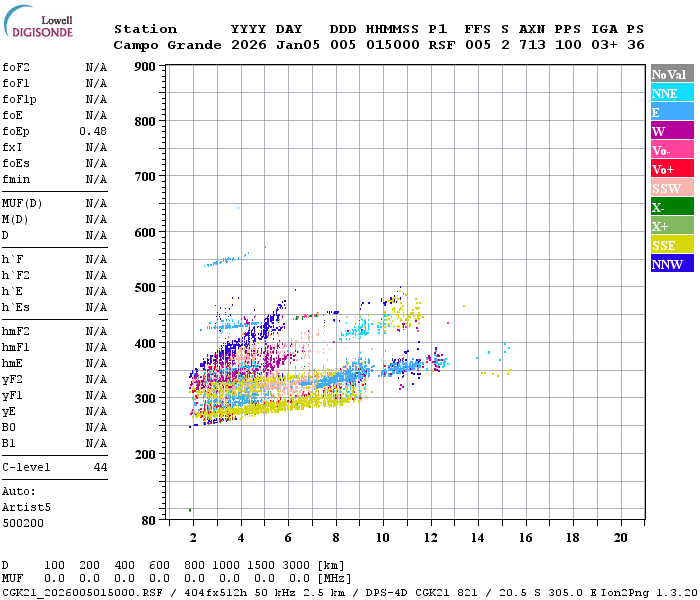
Task: Click the B0 parameter label
Action: 8,427
